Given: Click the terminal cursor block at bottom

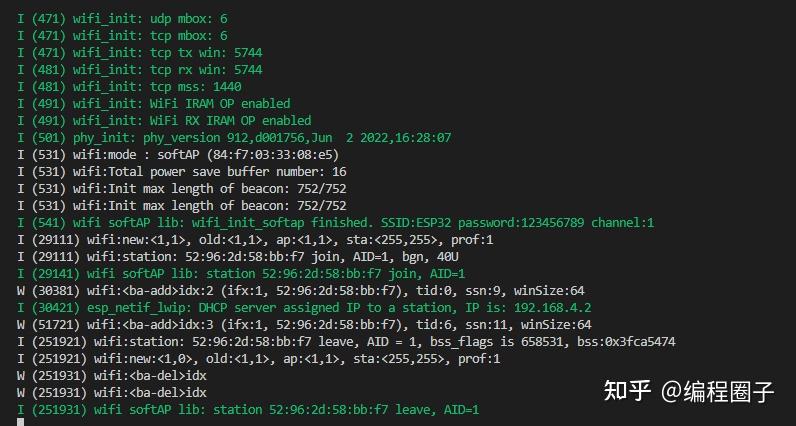Looking at the screenshot, I should (21, 422).
